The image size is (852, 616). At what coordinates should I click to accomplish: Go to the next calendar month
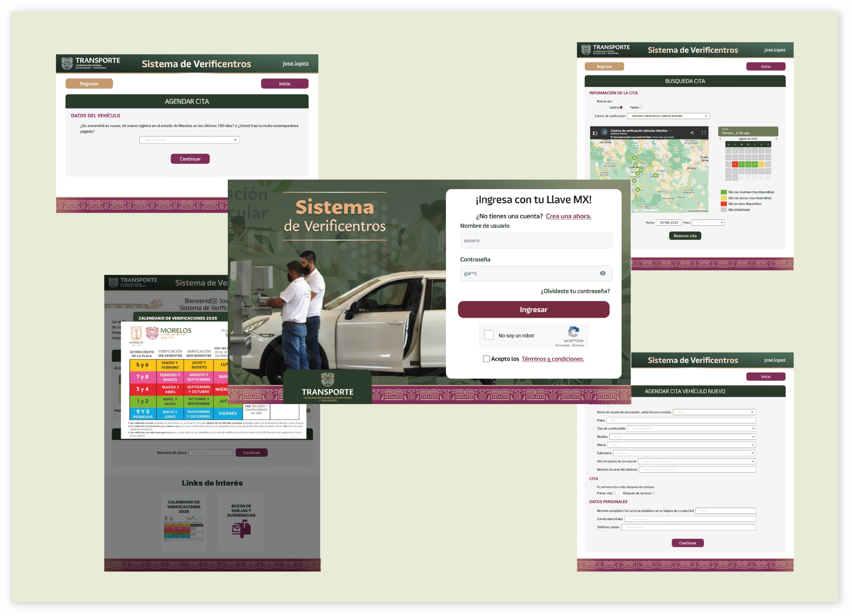(x=776, y=139)
